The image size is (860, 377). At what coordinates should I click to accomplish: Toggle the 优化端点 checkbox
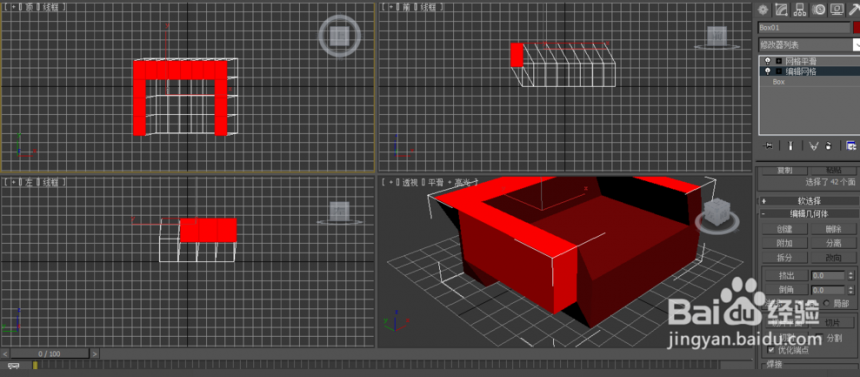[772, 349]
